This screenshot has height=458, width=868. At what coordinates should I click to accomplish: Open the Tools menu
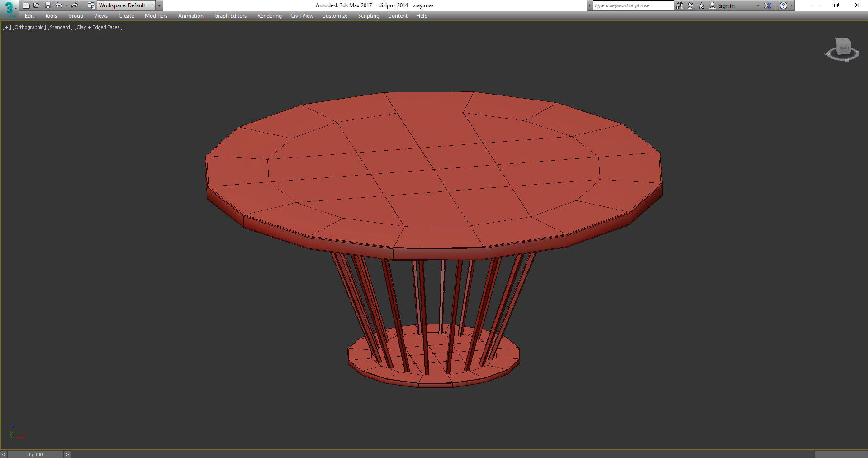point(51,16)
